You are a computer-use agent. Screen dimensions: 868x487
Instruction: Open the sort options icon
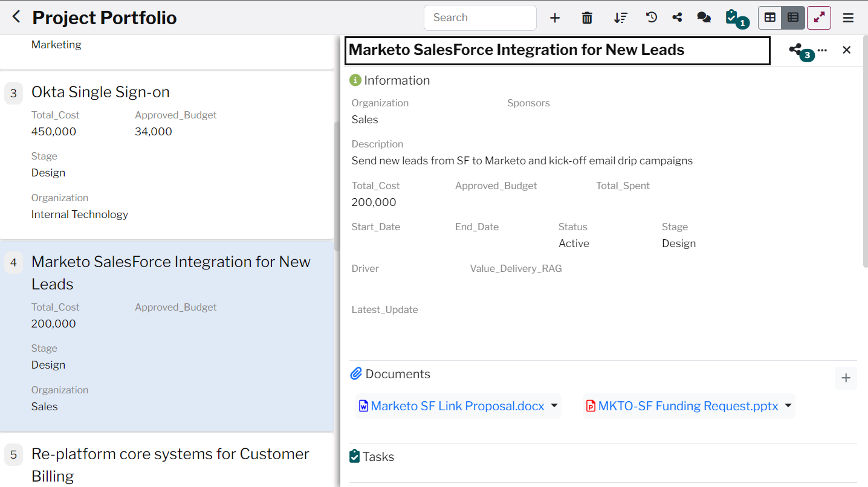[620, 18]
